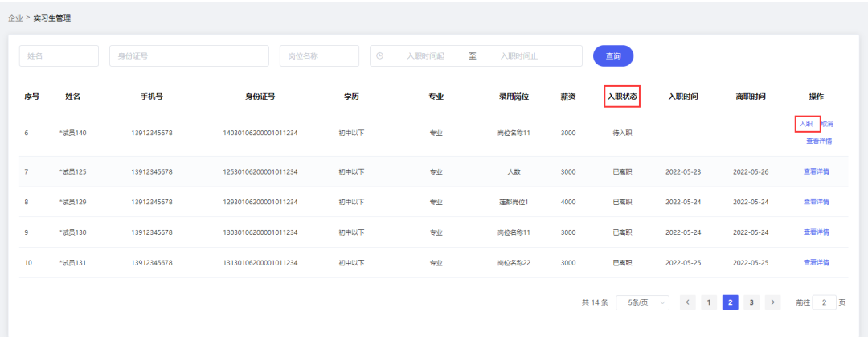Focus the 姓名 name search field
Image resolution: width=868 pixels, height=337 pixels.
pyautogui.click(x=59, y=55)
